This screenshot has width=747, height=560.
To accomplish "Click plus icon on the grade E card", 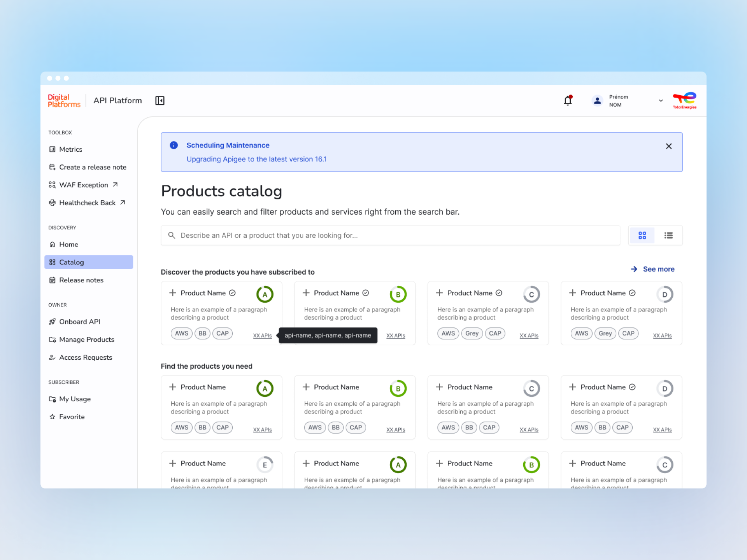I will click(173, 463).
